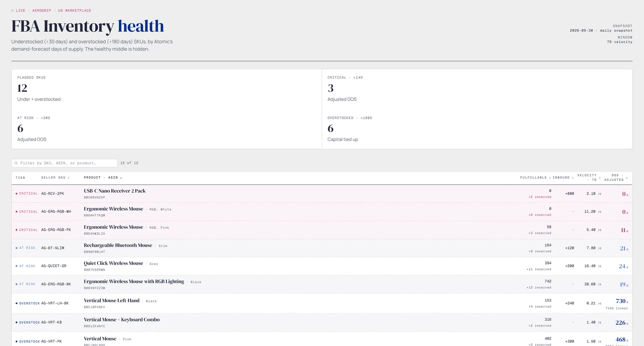Click US MARKETPLACE breadcrumb label
Viewport: 644px width, 346px height.
74,10
